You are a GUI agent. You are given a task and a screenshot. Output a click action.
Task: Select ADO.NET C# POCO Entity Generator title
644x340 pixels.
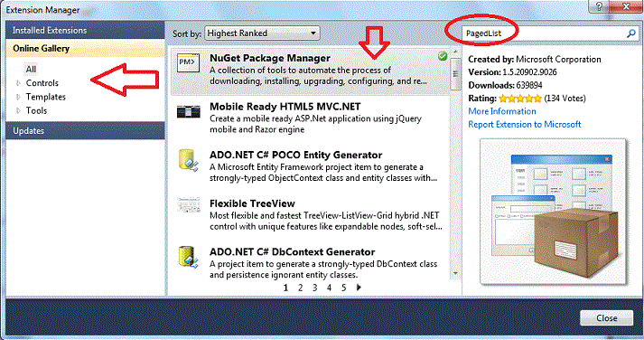pos(295,155)
